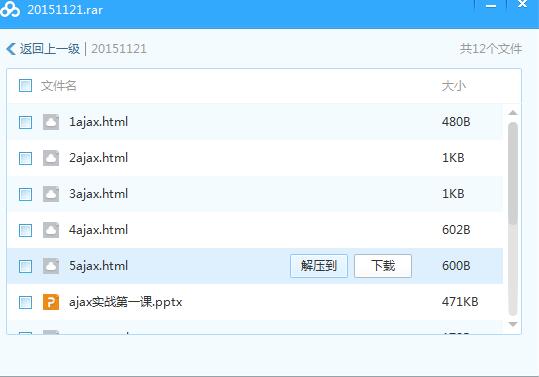539x377 pixels.
Task: Sort by the 大小 column header
Action: coord(454,86)
